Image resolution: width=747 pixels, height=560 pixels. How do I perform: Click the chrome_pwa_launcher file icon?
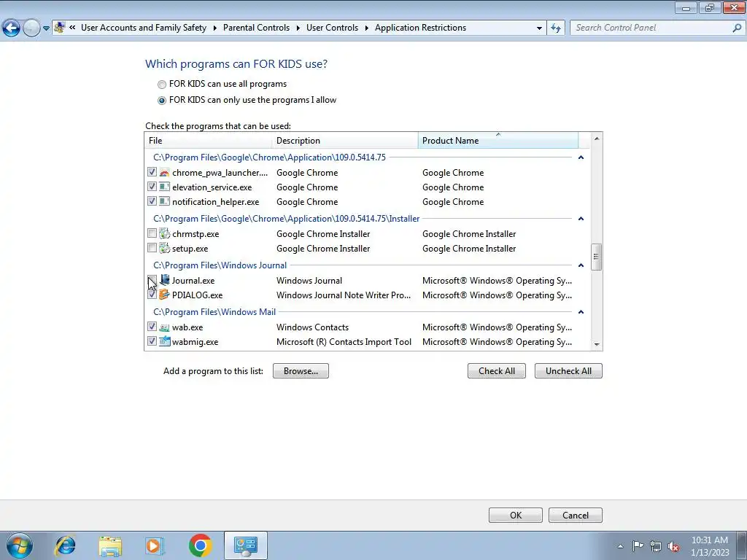164,172
